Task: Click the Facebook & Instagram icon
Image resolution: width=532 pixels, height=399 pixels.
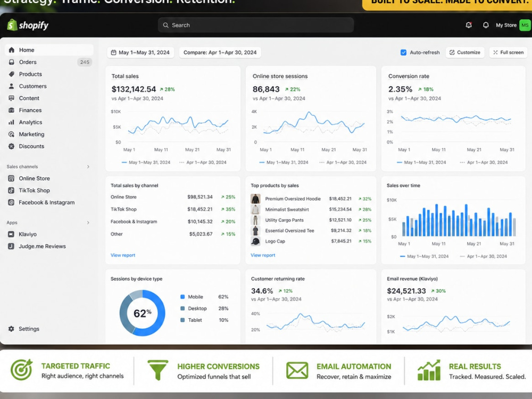Action: [11, 203]
